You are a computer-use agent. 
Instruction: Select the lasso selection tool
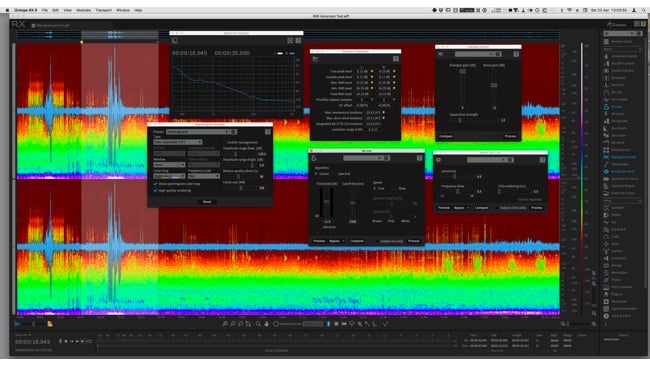352,324
